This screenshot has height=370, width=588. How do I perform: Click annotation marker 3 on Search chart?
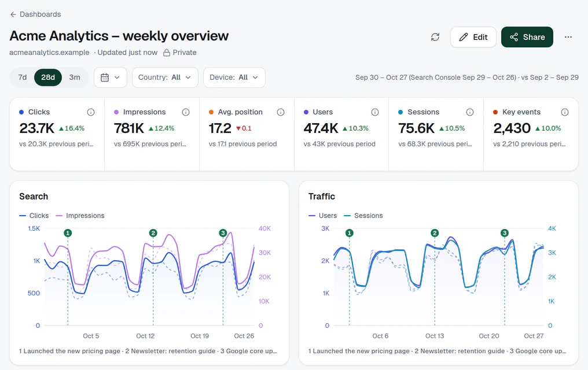click(x=223, y=233)
